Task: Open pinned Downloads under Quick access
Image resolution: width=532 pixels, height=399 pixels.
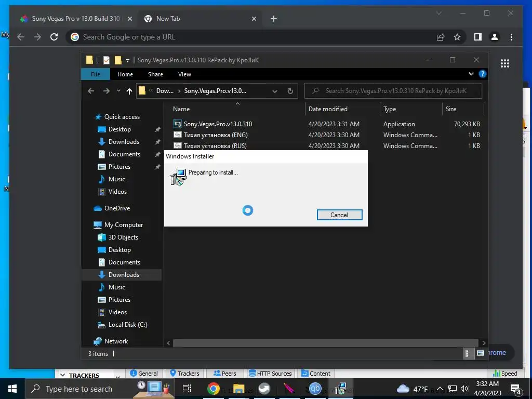Action: tap(124, 142)
